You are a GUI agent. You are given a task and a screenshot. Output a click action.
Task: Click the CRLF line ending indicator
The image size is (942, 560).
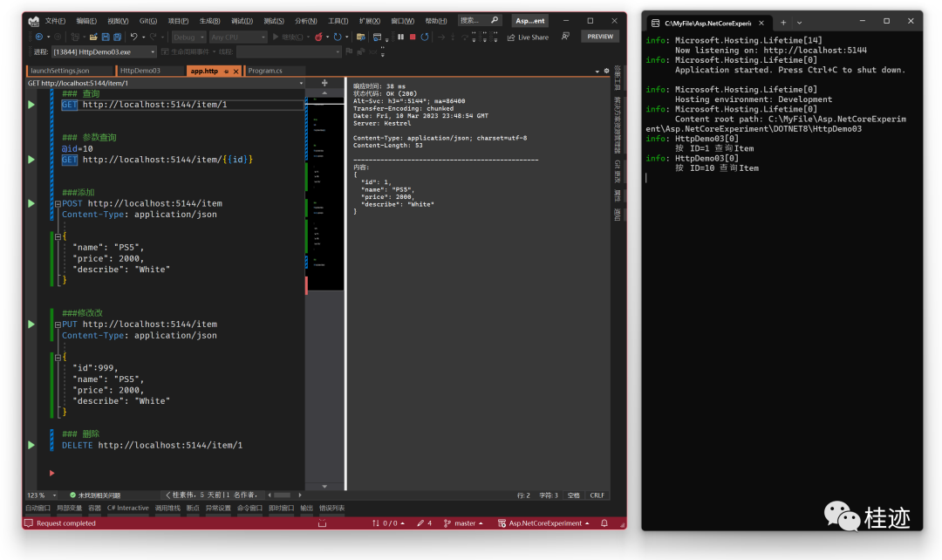pyautogui.click(x=597, y=495)
